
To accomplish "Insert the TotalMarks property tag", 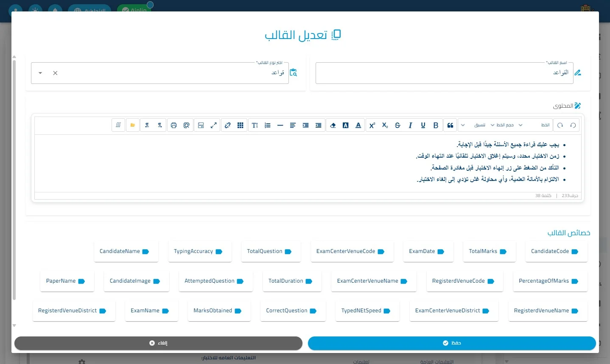I will tap(490, 252).
